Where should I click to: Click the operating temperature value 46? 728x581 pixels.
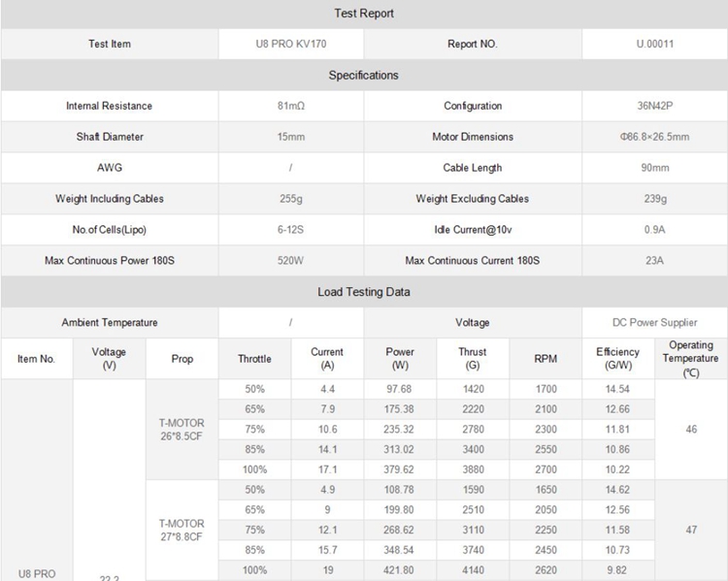click(690, 429)
